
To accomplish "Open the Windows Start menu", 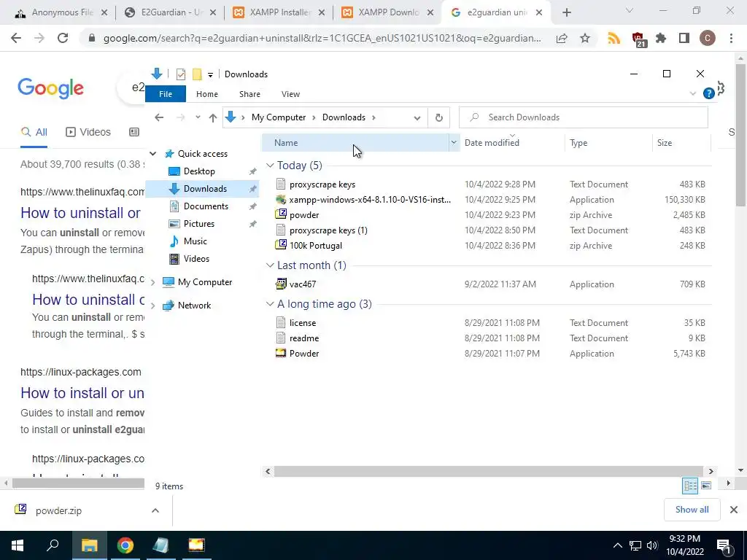I will 18,545.
